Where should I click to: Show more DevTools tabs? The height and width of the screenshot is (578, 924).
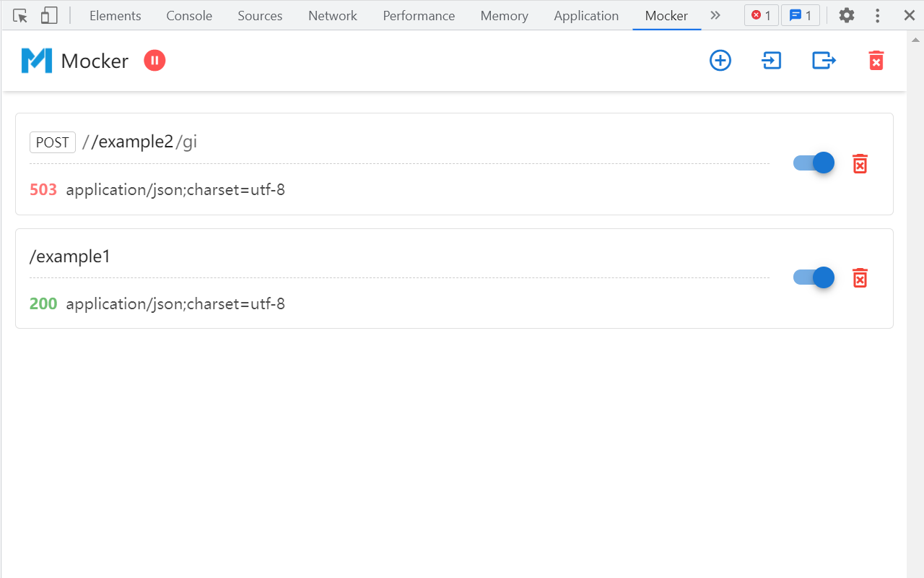coord(715,15)
